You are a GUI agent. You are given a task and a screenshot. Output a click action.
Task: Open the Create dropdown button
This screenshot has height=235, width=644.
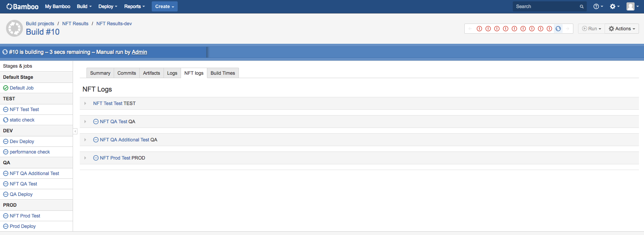coord(165,6)
